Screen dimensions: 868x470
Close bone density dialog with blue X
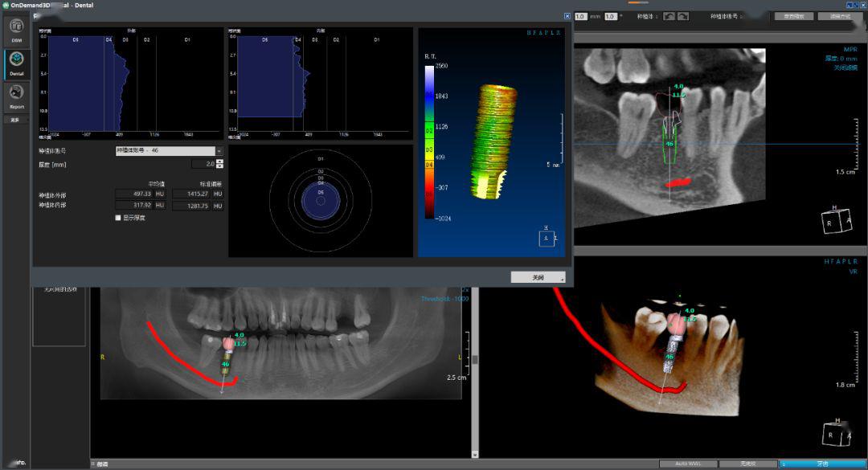point(567,16)
